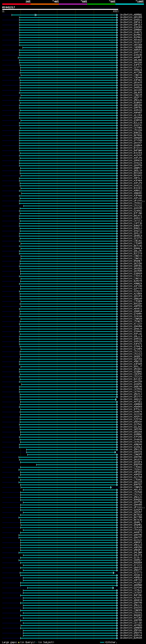
Task: Click the UniRef100_Q9M624 label
Action: pyautogui.click(x=131, y=70)
